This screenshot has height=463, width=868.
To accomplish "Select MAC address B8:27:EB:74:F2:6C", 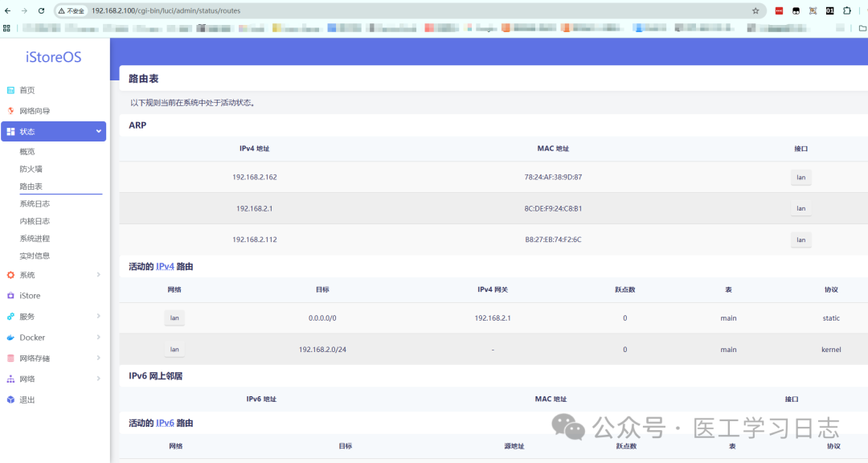I will (553, 240).
